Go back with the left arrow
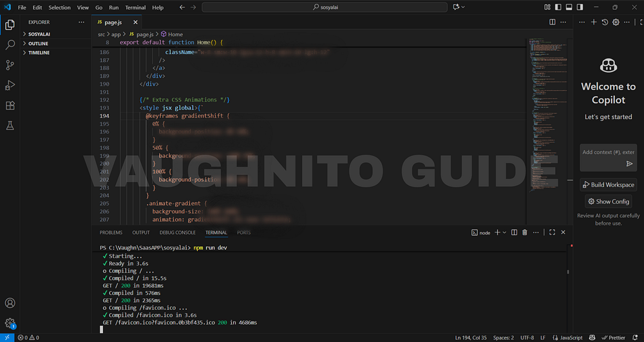 [182, 7]
